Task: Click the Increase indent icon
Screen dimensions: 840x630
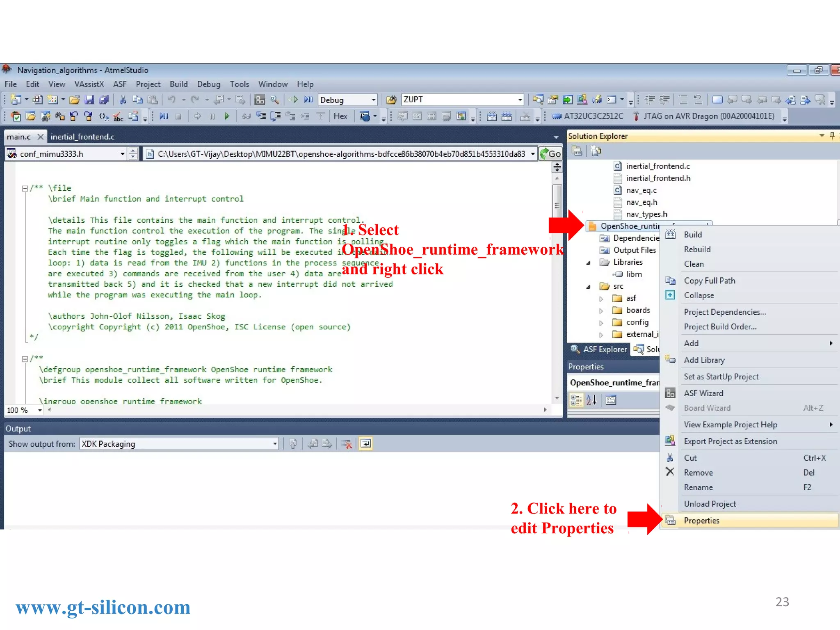Action: pos(665,100)
